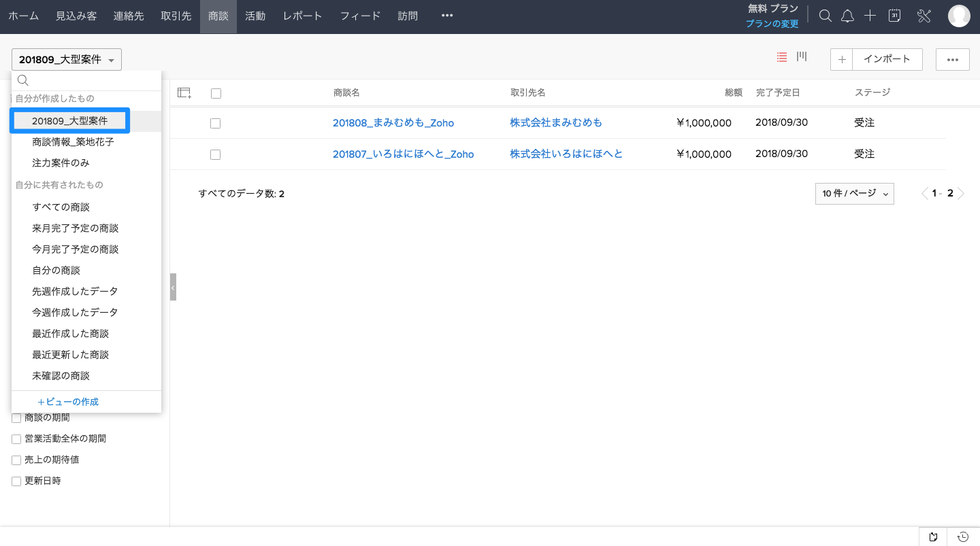The image size is (980, 546).
Task: Collapse the 201809_大型案件 view dropdown
Action: pos(67,60)
